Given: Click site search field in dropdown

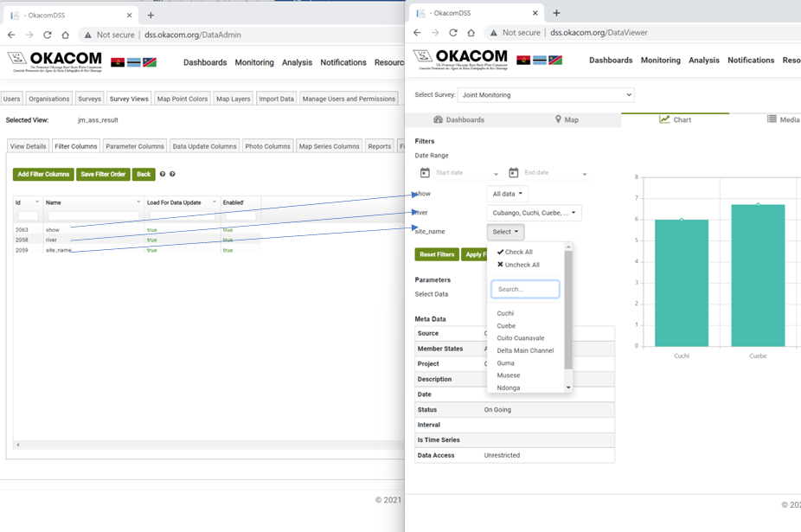Looking at the screenshot, I should click(525, 289).
